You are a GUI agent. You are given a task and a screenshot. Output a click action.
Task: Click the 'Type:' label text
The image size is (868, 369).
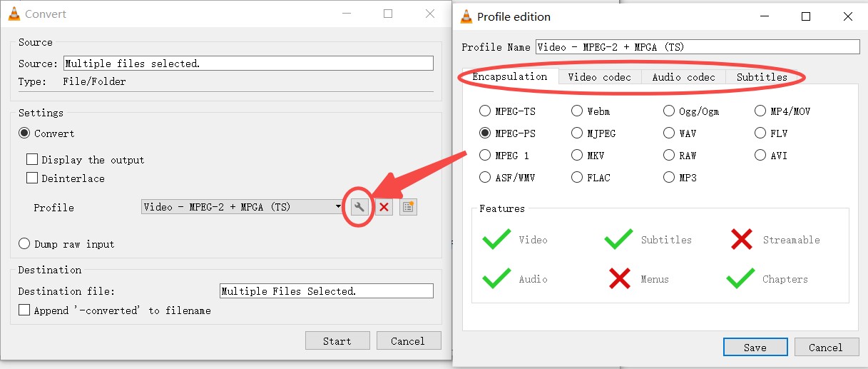32,81
